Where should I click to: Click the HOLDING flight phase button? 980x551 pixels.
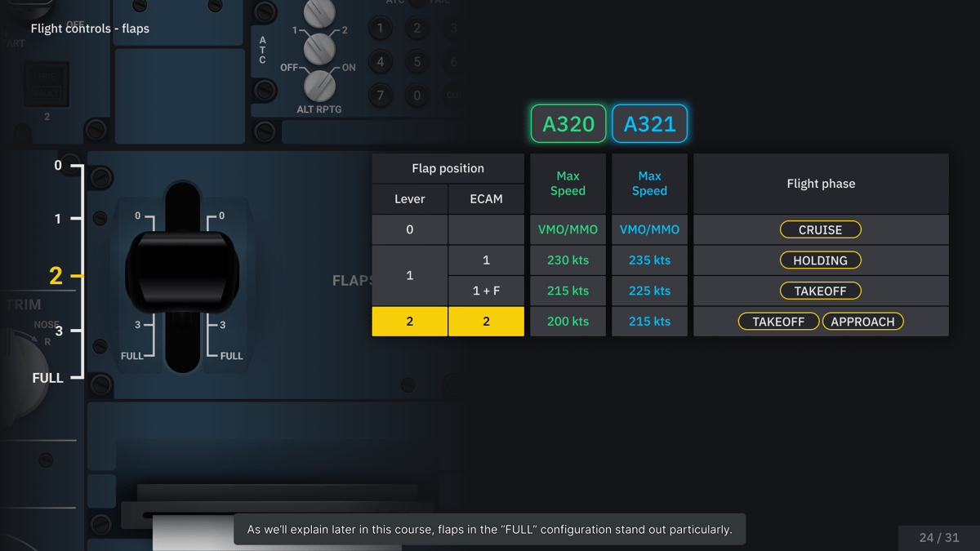[x=820, y=260]
